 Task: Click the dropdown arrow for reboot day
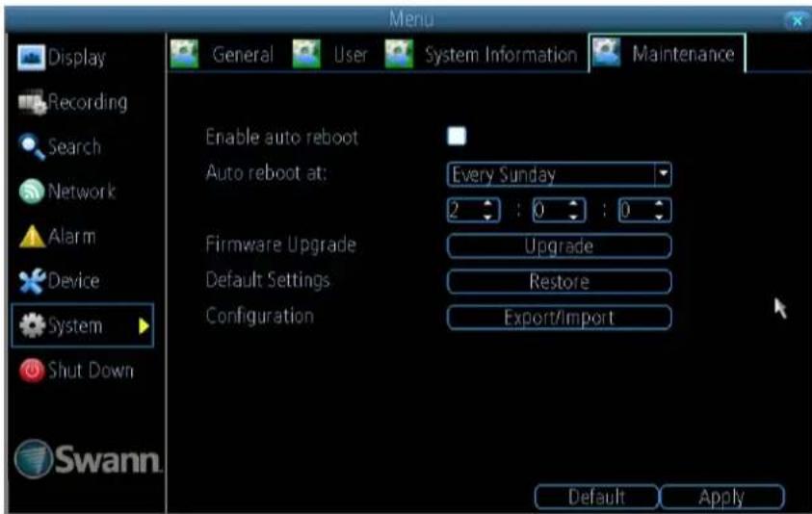663,174
